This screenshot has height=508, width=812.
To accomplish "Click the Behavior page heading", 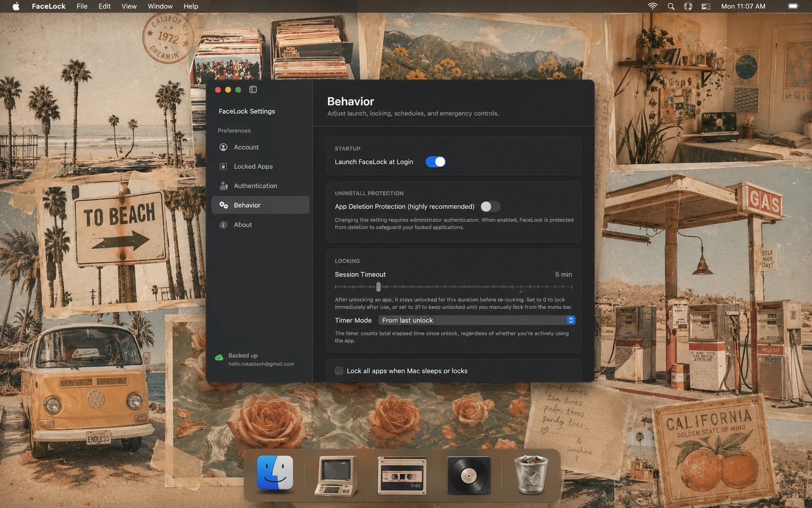I will (351, 101).
